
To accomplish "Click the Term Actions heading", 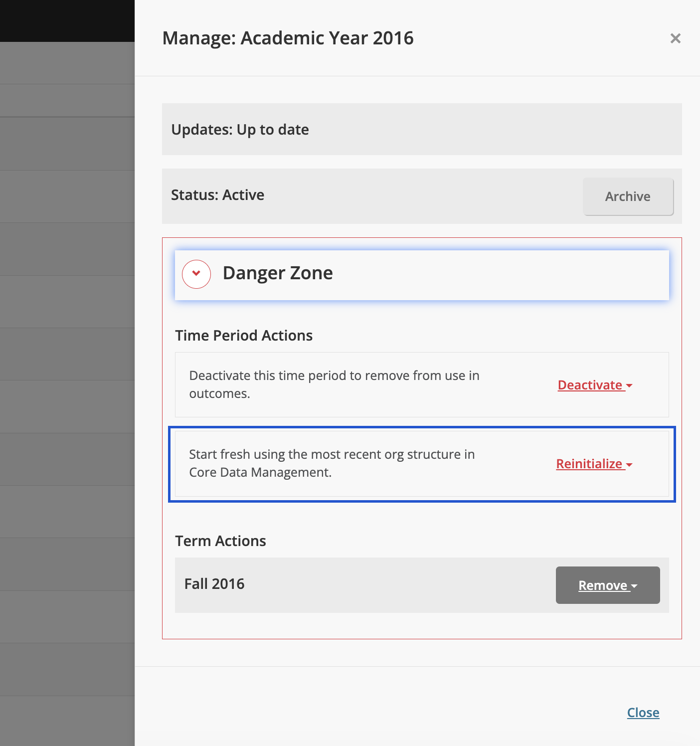I will tap(220, 541).
